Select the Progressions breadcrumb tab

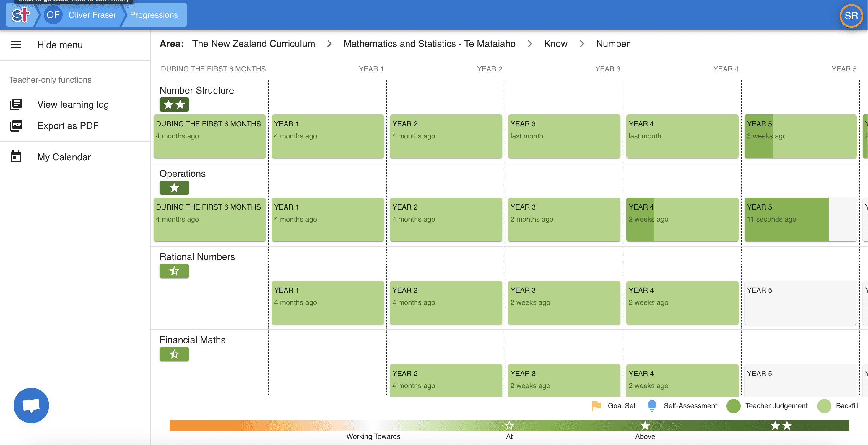[x=154, y=15]
